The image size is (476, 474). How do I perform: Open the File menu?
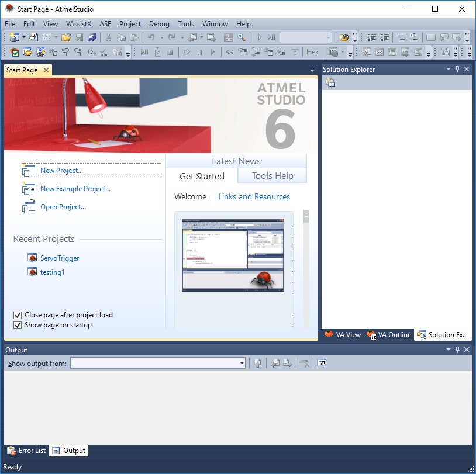pos(10,24)
